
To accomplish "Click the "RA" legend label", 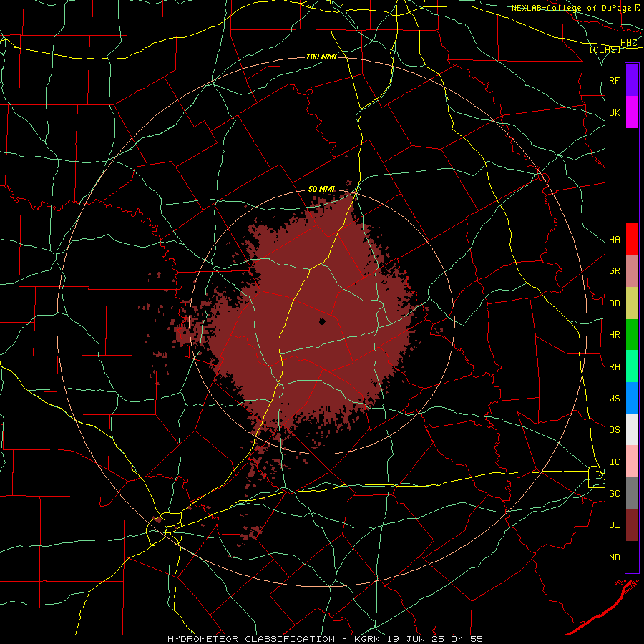I will click(615, 367).
